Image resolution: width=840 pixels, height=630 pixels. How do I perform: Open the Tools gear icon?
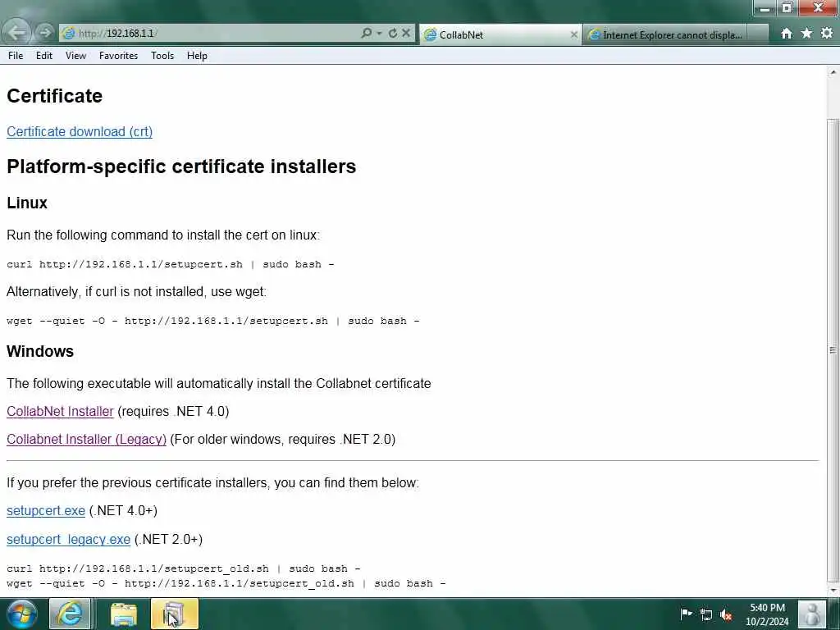pyautogui.click(x=827, y=33)
